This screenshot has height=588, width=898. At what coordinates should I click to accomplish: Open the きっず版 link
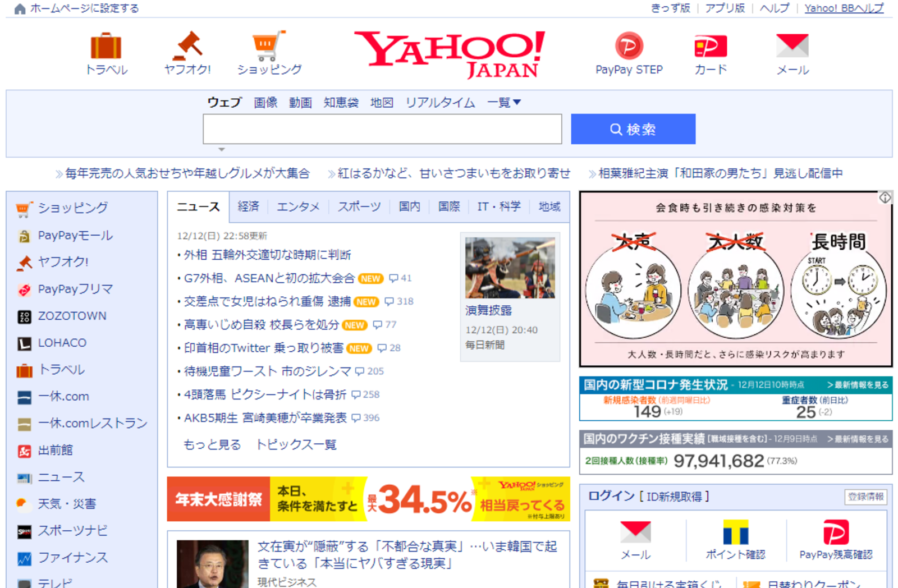[x=670, y=8]
